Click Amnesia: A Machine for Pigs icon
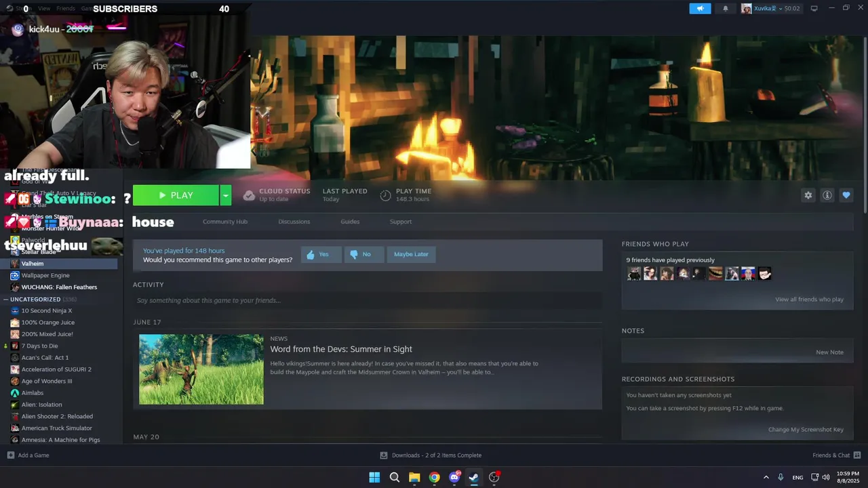Viewport: 868px width, 488px height. (x=15, y=440)
